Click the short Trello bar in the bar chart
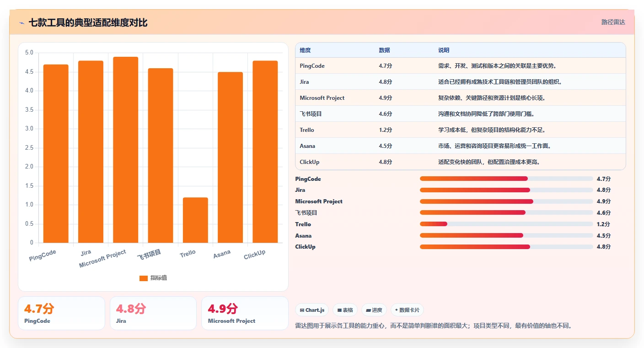This screenshot has height=348, width=644. pos(195,220)
